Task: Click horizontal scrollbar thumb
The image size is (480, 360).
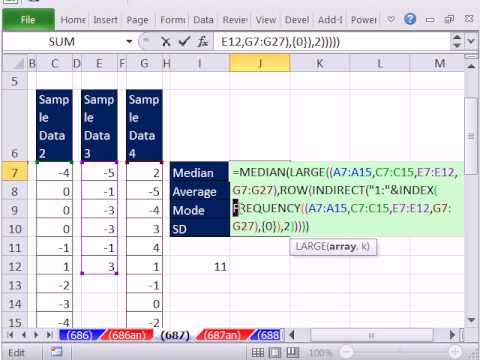Action: click(371, 335)
